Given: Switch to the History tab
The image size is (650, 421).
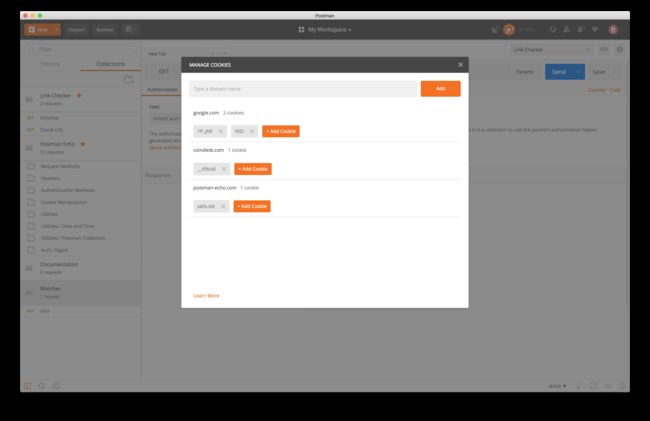Looking at the screenshot, I should click(x=50, y=64).
